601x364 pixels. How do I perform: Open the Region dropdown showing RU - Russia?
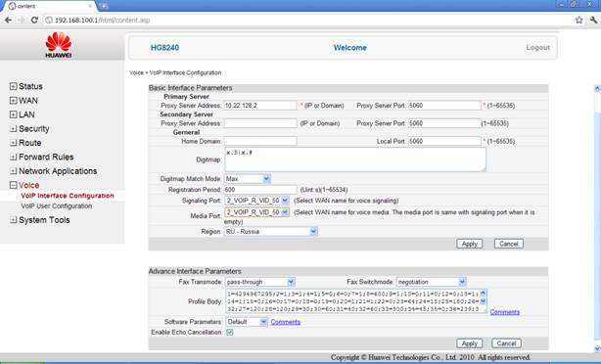[x=271, y=232]
